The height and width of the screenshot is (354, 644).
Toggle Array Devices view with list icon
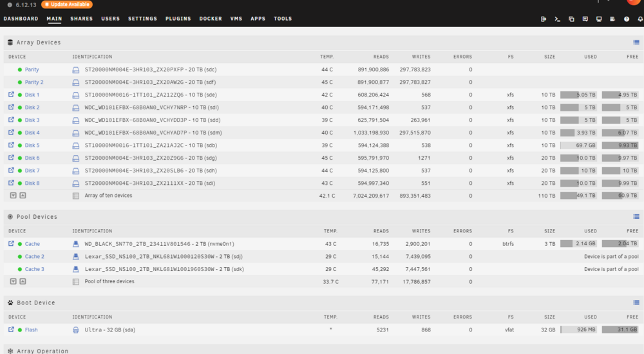tap(636, 42)
